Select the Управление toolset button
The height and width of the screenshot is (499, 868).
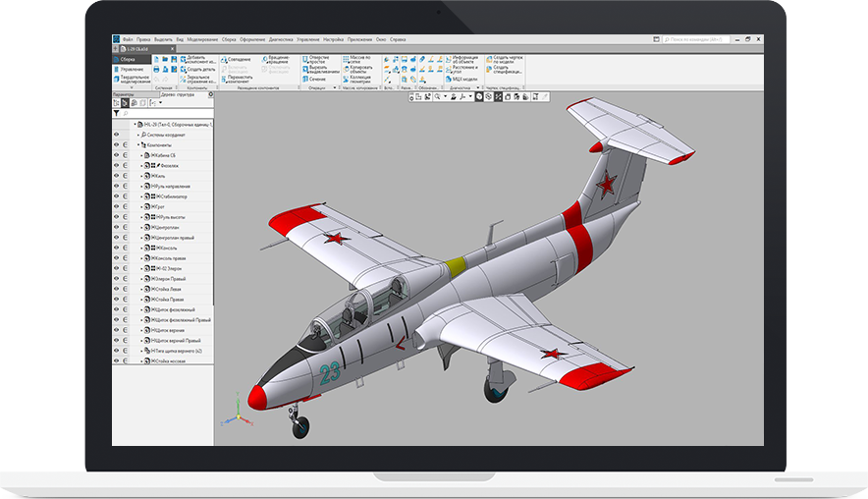(x=132, y=69)
